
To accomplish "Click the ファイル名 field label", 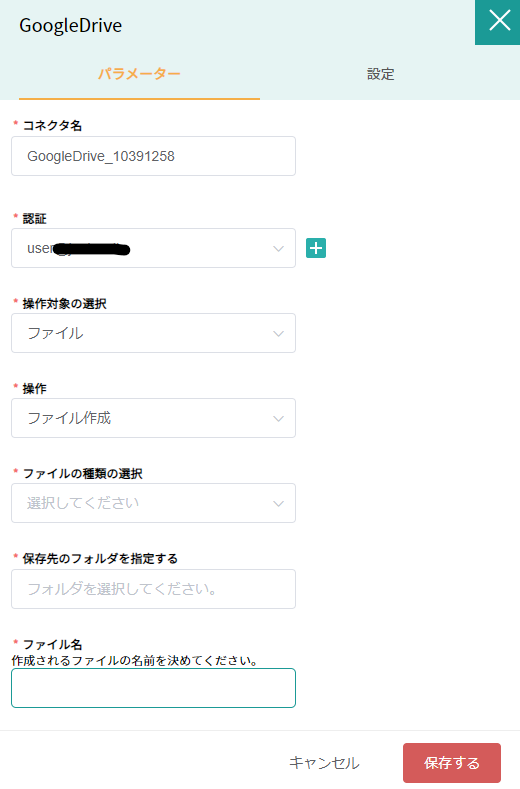I will point(52,644).
